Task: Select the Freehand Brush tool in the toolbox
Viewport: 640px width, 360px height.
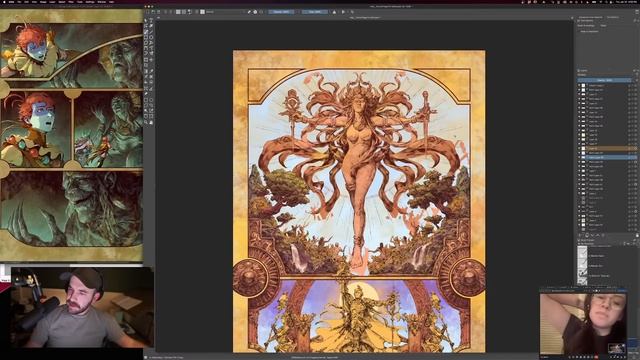Action: pyautogui.click(x=146, y=32)
